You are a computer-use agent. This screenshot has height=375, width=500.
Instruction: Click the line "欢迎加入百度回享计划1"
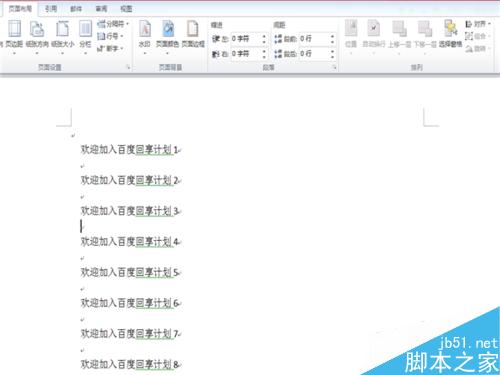(129, 150)
